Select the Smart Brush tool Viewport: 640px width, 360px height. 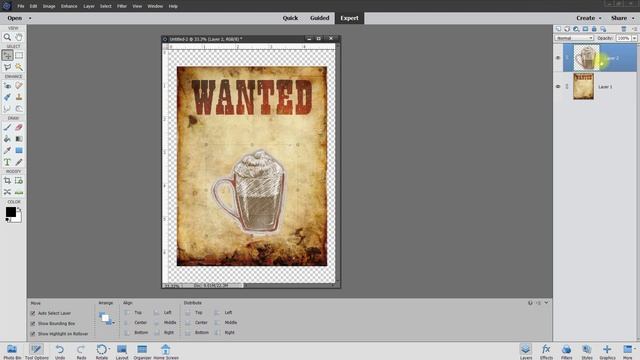point(7,97)
